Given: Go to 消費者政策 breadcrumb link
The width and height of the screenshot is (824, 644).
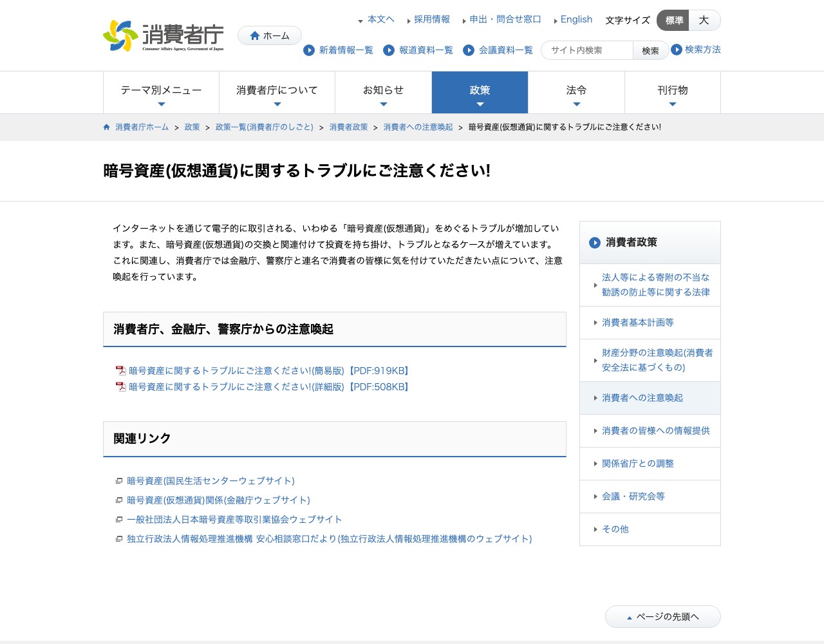Looking at the screenshot, I should (348, 127).
